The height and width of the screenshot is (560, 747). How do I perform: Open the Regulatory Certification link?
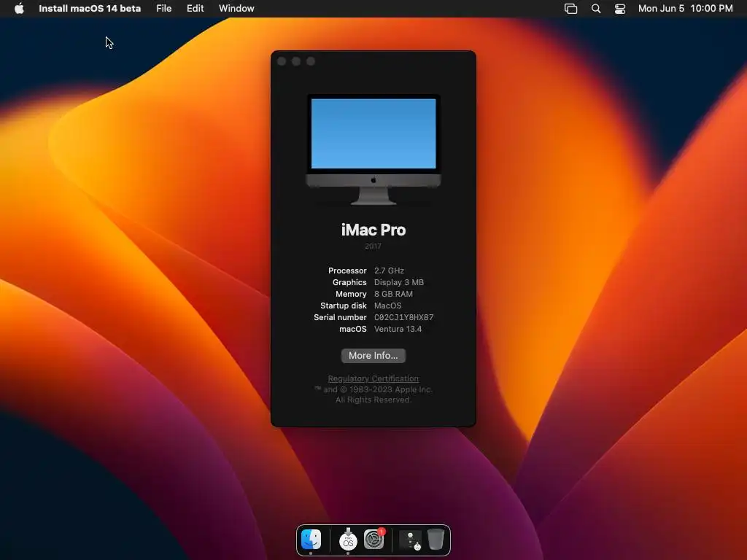[x=373, y=378]
